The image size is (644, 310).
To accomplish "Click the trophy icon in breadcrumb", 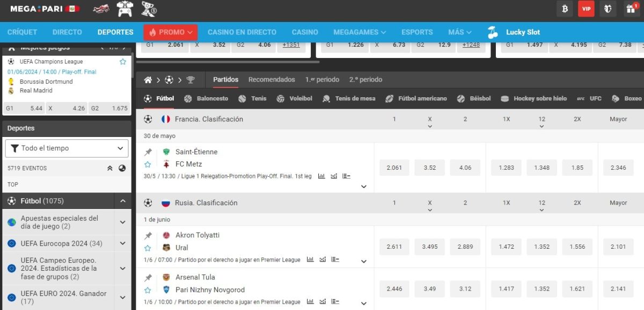I will (x=191, y=80).
